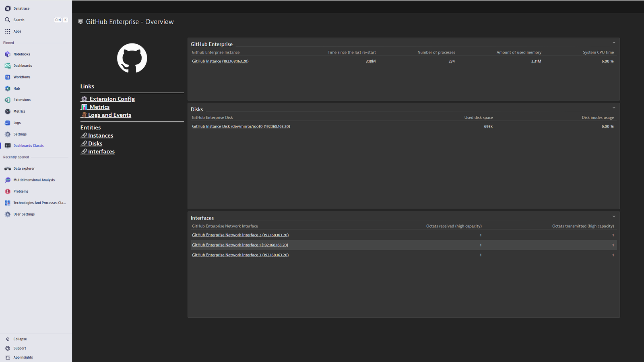This screenshot has height=362, width=644.
Task: Click the Metrics sidebar icon
Action: tap(8, 111)
